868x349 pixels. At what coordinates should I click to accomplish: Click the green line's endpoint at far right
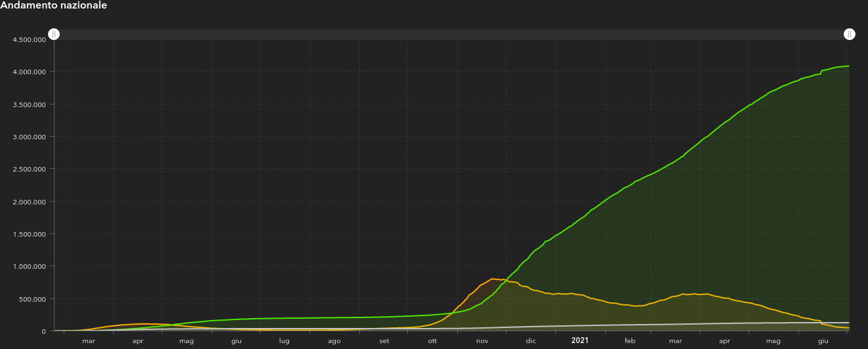point(849,66)
